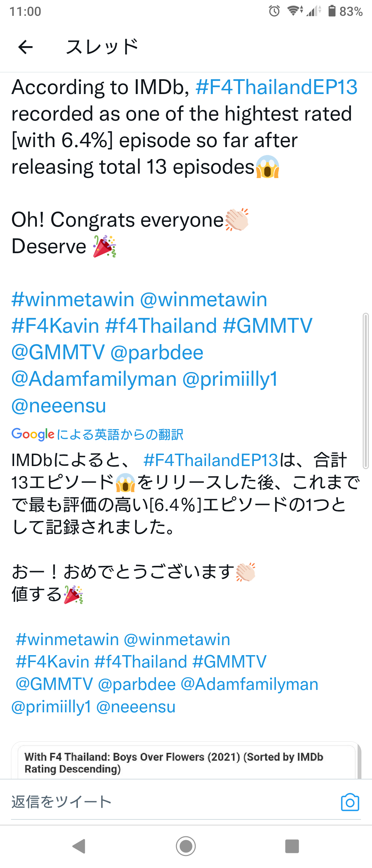Open #GMMTV hashtag in translated tweet
The image size is (372, 868).
(x=229, y=662)
